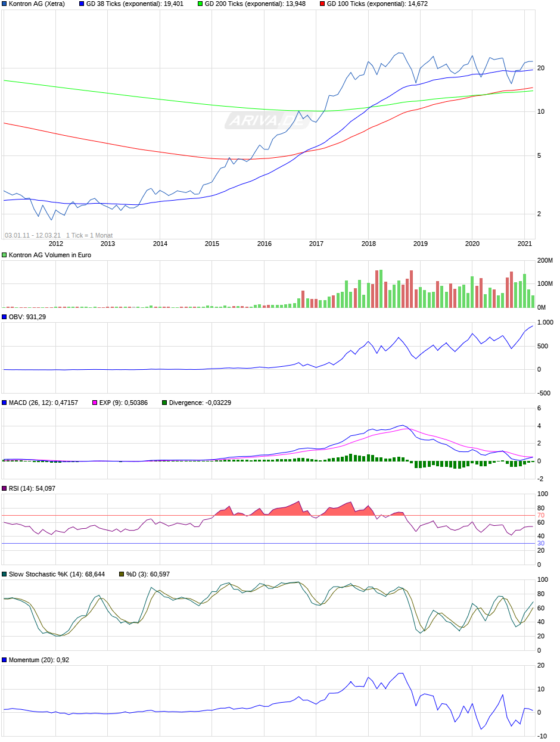Click the '6' MACD axis value
This screenshot has height=742, width=560.
pos(539,408)
